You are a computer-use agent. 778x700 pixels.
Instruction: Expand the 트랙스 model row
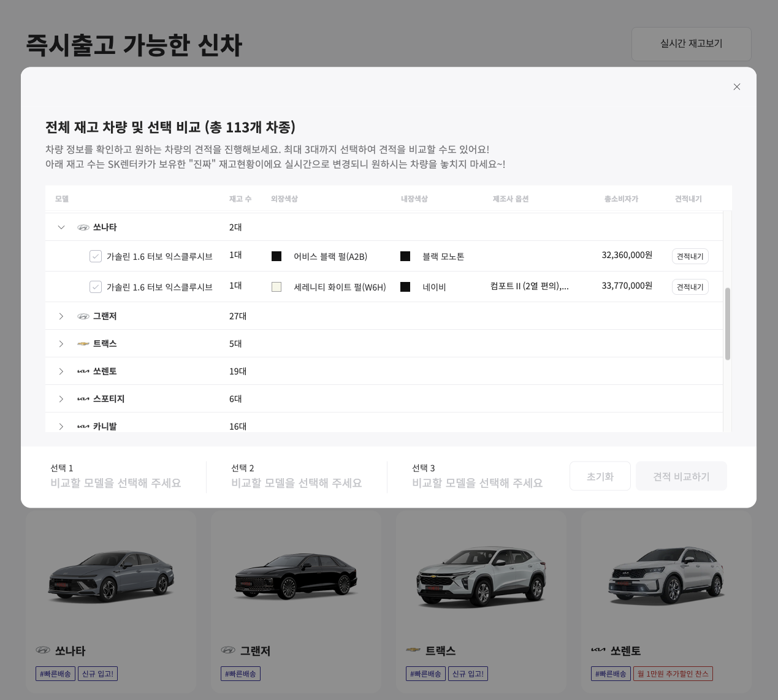click(x=61, y=344)
